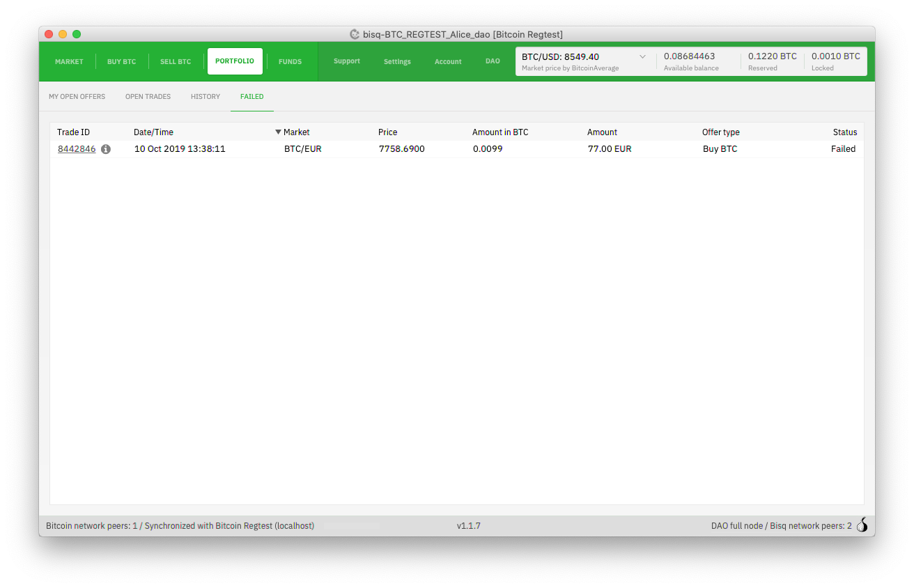Open the Settings section
914x588 pixels.
pyautogui.click(x=397, y=62)
